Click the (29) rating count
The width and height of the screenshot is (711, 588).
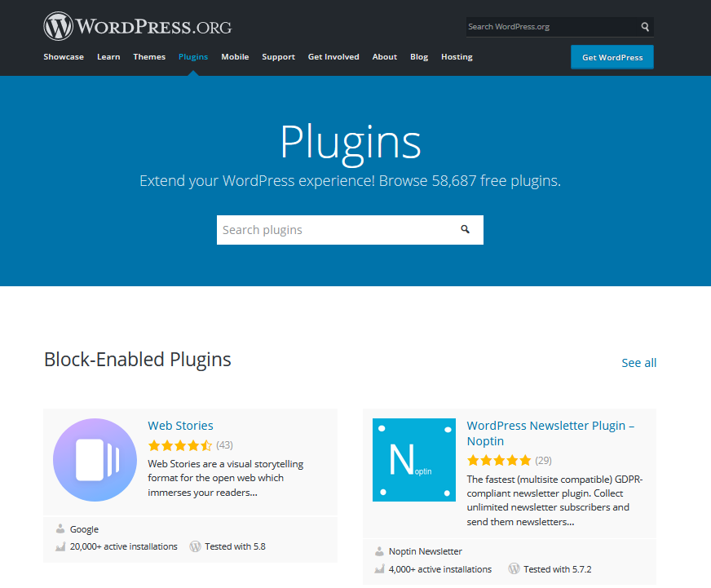click(x=543, y=461)
